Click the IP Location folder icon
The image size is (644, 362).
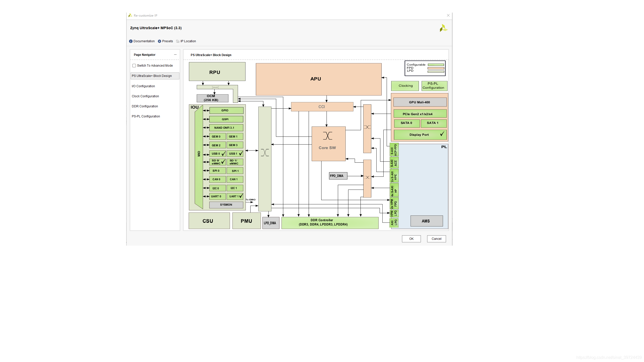178,41
